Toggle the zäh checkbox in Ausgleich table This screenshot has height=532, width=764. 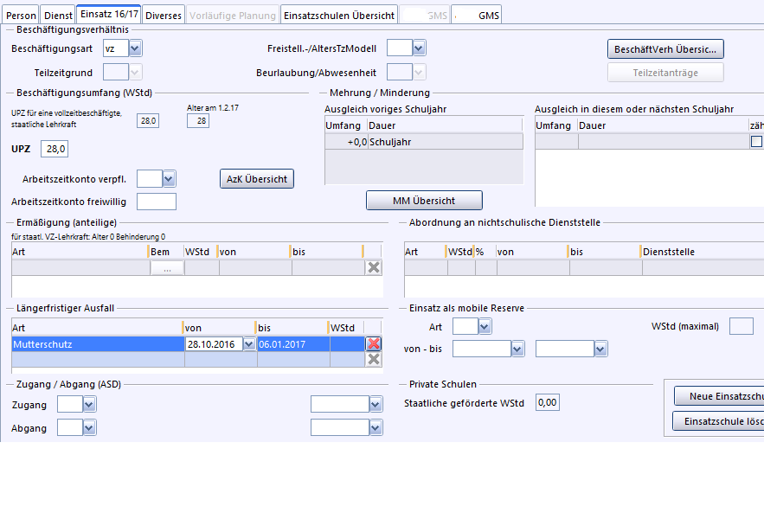pos(756,142)
